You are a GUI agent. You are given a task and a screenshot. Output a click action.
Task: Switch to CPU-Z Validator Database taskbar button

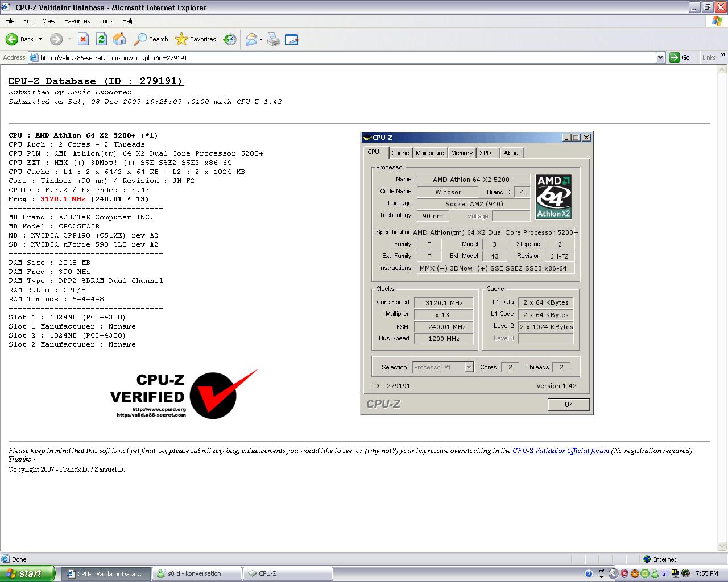pos(106,573)
